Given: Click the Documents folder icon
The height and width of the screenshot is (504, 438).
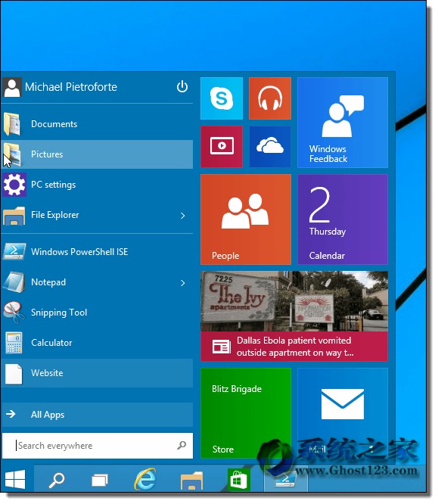Looking at the screenshot, I should [12, 124].
